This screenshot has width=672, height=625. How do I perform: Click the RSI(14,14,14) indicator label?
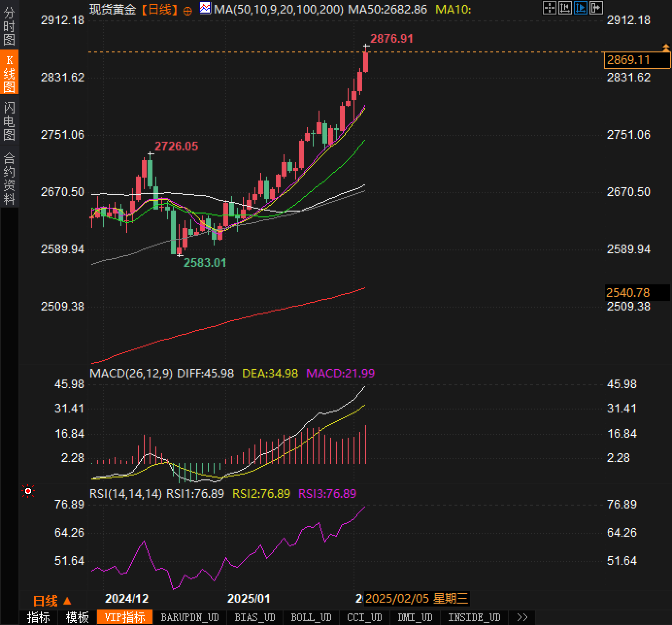tap(126, 493)
